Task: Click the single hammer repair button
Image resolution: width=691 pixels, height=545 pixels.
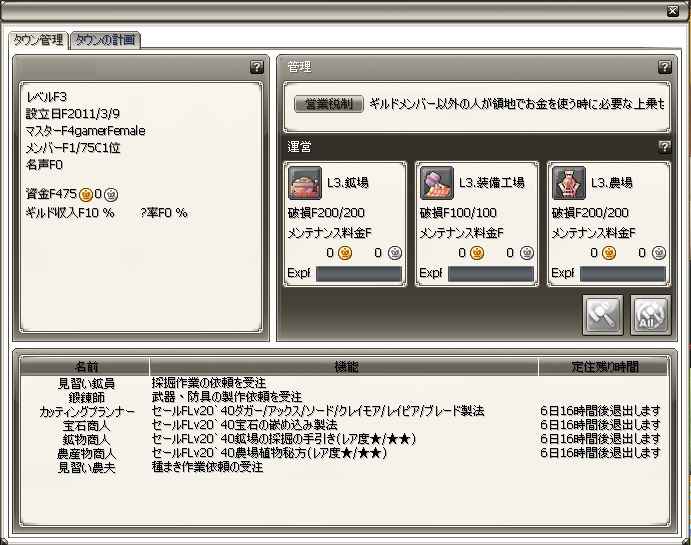Action: (602, 315)
